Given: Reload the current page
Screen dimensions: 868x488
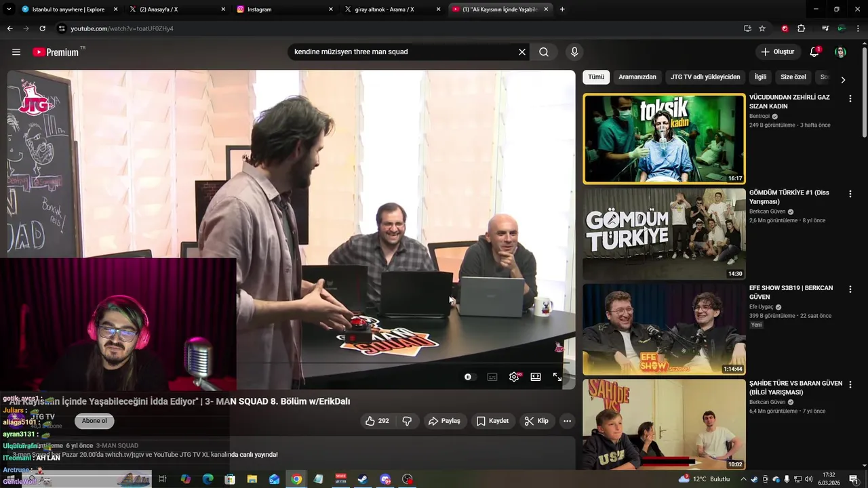Looking at the screenshot, I should [42, 28].
